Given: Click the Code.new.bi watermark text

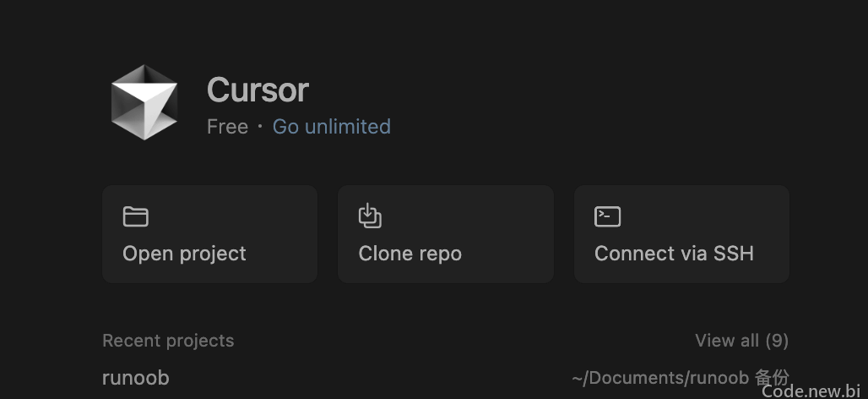Looking at the screenshot, I should tap(811, 391).
